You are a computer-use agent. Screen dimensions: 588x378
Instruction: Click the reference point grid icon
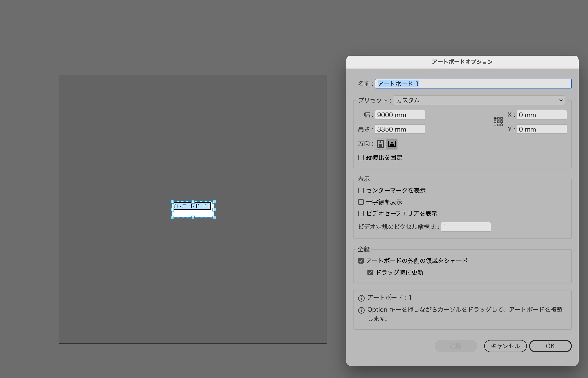click(498, 122)
